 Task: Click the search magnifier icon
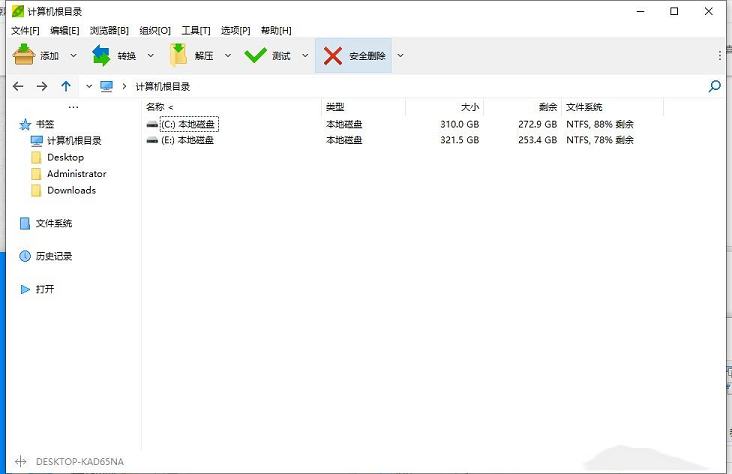coord(714,87)
